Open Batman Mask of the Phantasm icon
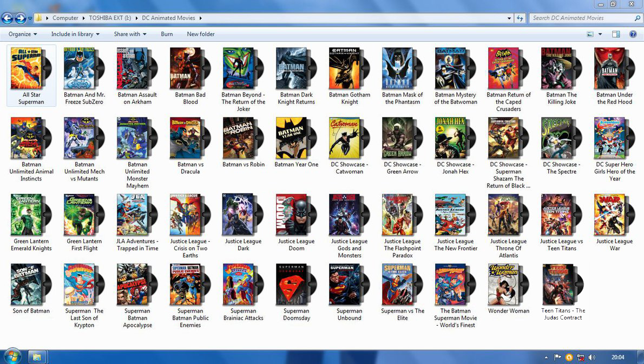 (402, 68)
